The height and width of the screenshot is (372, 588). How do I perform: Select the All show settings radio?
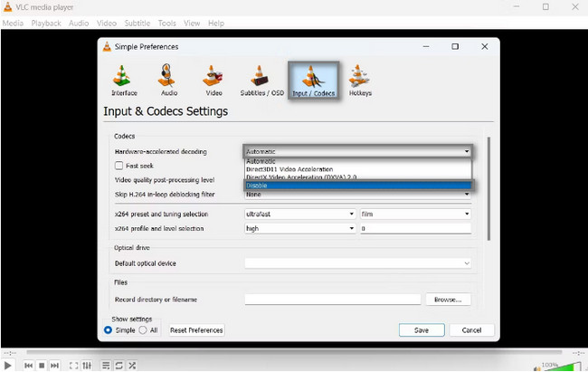pos(143,330)
